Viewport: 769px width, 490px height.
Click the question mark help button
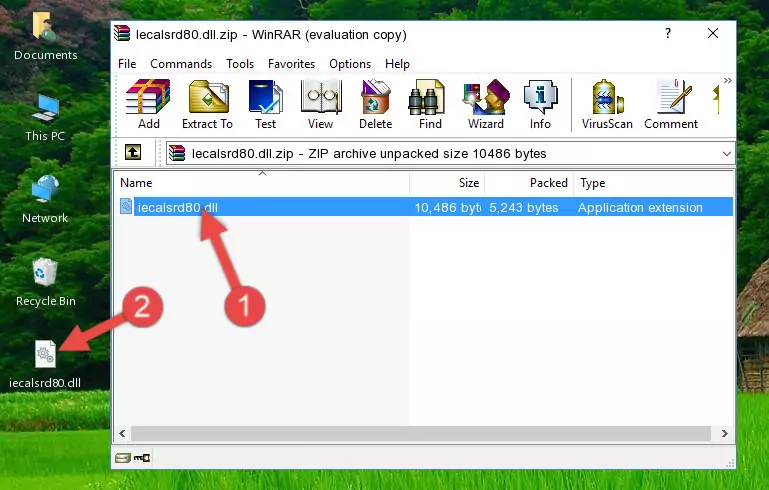point(667,33)
